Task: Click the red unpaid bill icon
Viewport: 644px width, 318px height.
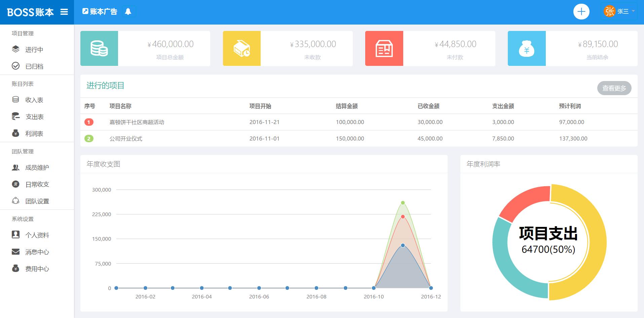Action: coord(384,48)
